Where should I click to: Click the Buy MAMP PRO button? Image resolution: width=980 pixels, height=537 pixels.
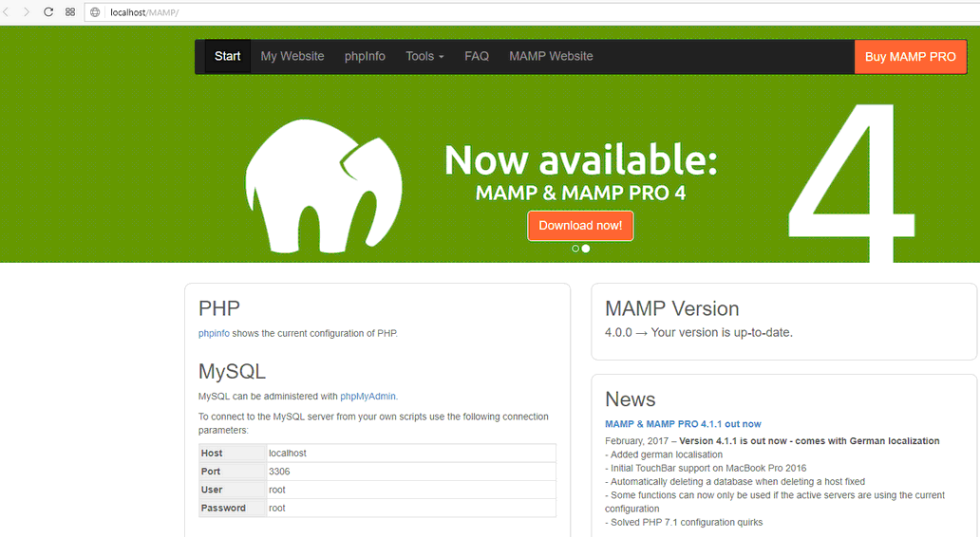click(x=911, y=57)
